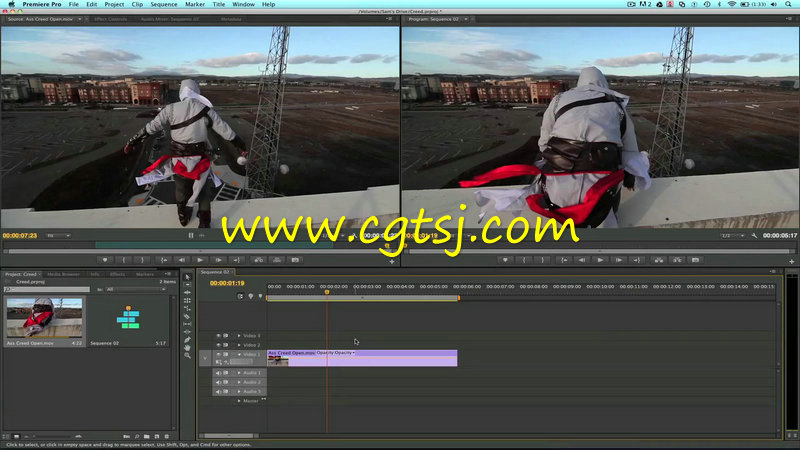Screen dimensions: 800x450
Task: Expand the Audio 3 track
Action: tap(239, 392)
